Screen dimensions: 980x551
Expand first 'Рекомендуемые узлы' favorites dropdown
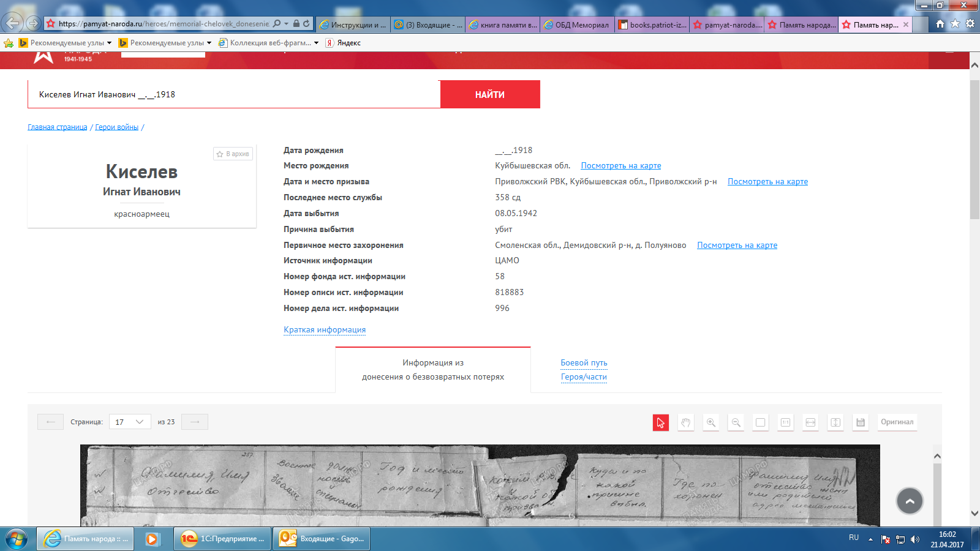click(x=109, y=43)
